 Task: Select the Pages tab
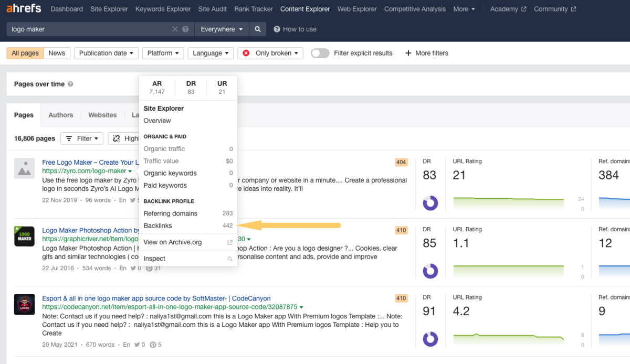point(24,115)
